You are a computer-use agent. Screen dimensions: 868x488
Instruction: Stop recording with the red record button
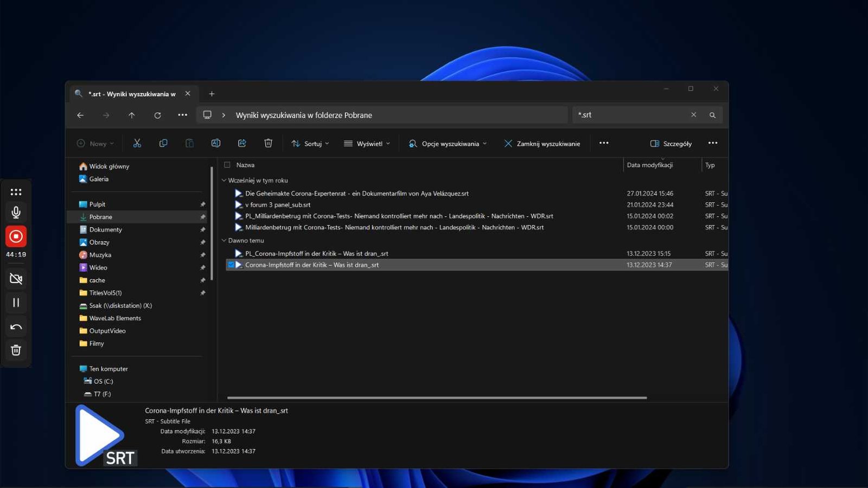16,236
